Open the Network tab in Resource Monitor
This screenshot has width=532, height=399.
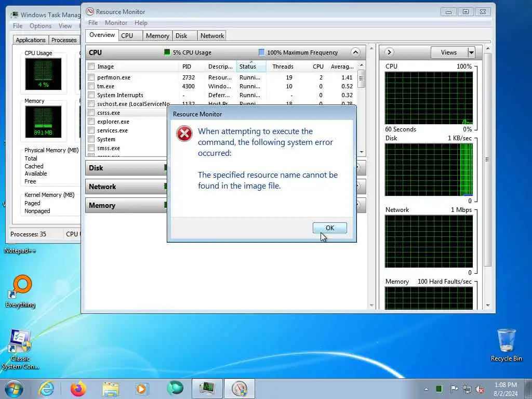point(212,36)
